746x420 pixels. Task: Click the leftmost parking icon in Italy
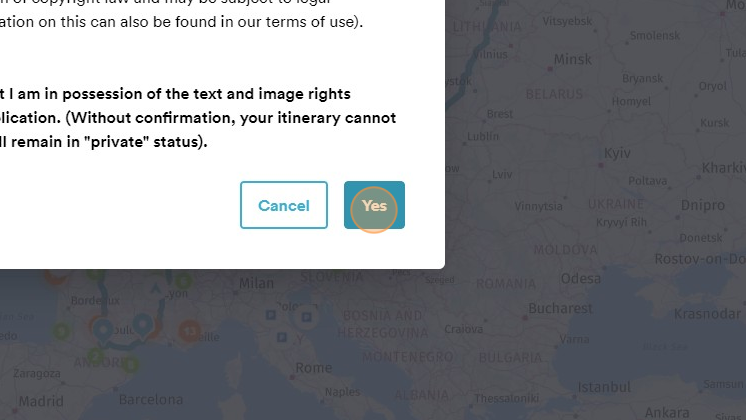[271, 315]
